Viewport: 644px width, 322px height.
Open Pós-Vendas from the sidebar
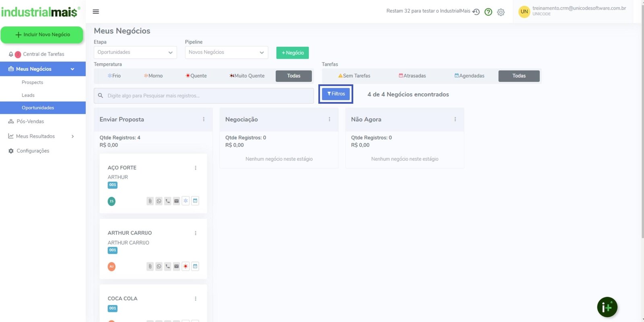pyautogui.click(x=30, y=121)
